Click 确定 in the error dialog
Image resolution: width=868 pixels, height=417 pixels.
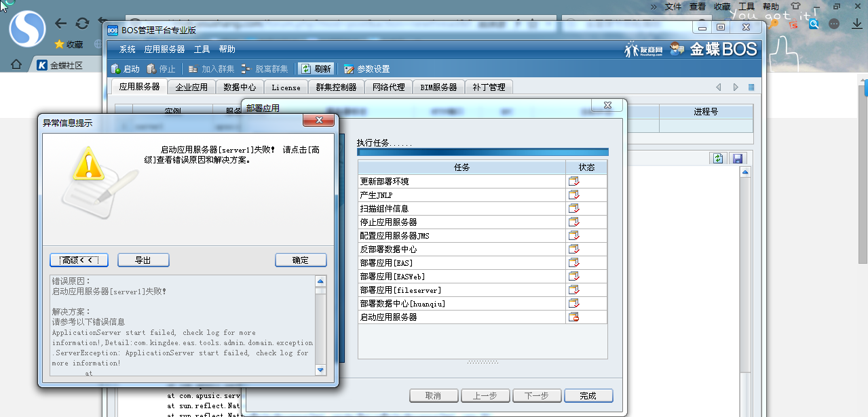(x=301, y=260)
